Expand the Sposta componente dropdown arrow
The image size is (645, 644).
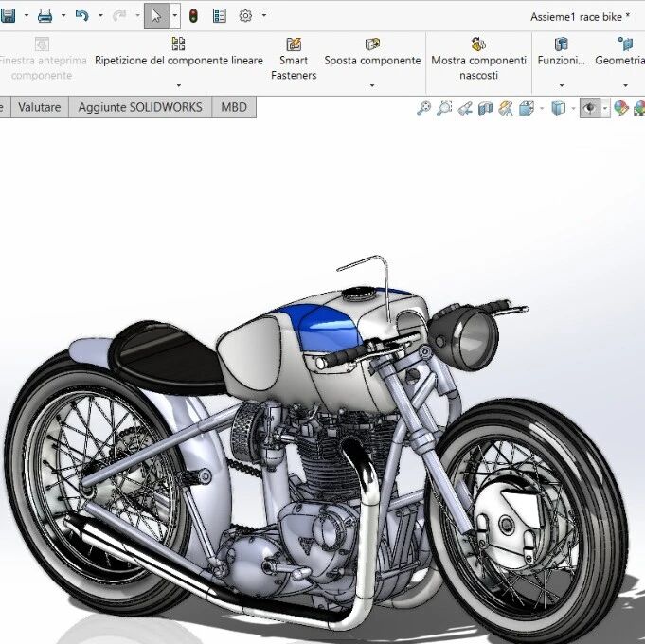[x=372, y=85]
